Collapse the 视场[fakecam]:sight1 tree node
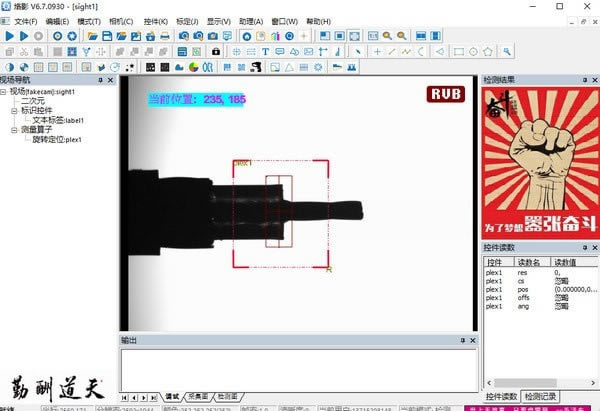 pyautogui.click(x=4, y=91)
